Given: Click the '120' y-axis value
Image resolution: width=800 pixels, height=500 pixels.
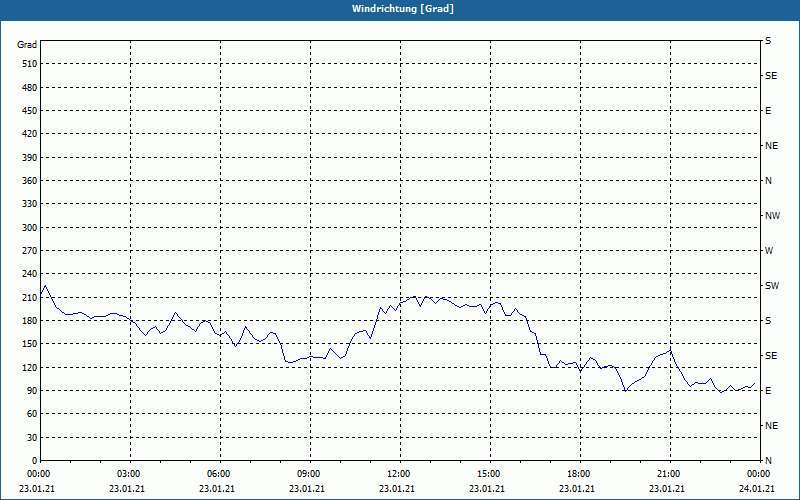Looking at the screenshot, I should coord(30,368).
